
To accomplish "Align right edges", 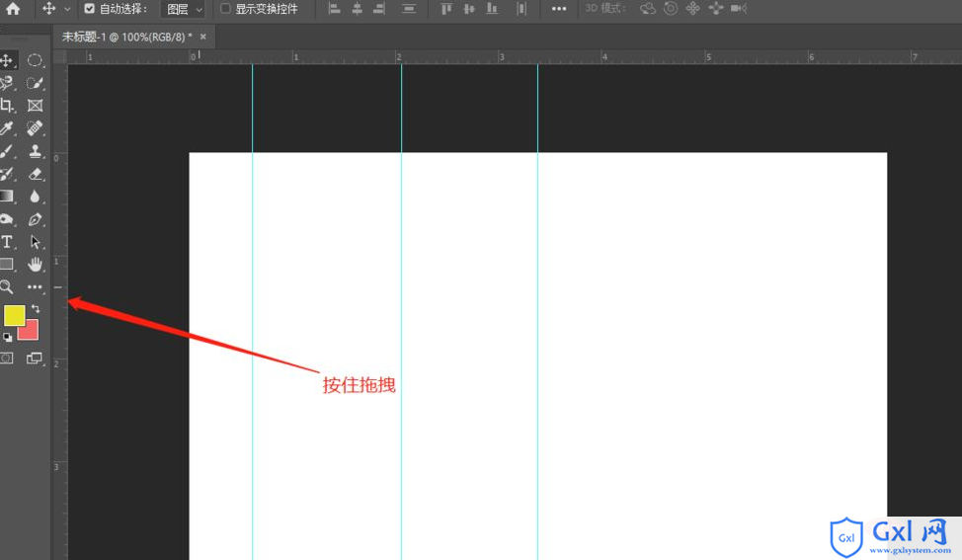I will [x=379, y=9].
